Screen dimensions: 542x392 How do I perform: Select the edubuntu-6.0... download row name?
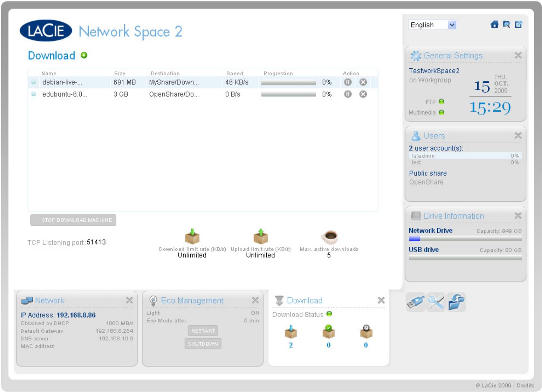pyautogui.click(x=65, y=94)
